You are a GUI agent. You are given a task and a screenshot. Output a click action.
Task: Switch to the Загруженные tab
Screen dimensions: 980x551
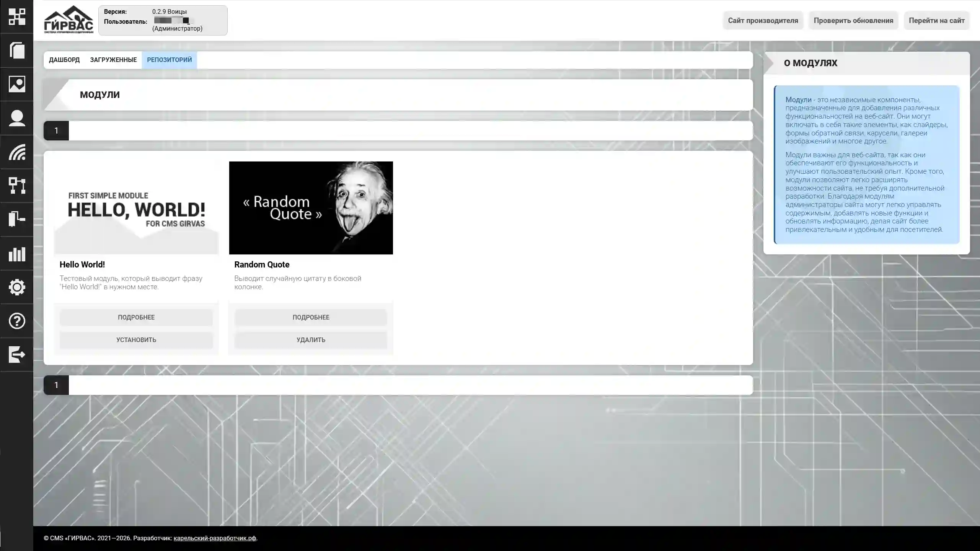click(113, 60)
